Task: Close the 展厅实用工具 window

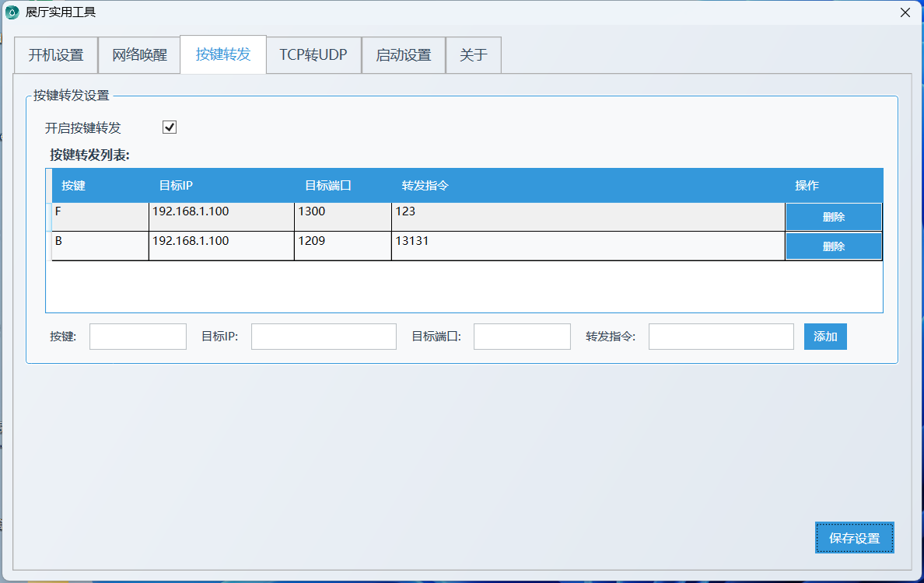Action: (905, 12)
